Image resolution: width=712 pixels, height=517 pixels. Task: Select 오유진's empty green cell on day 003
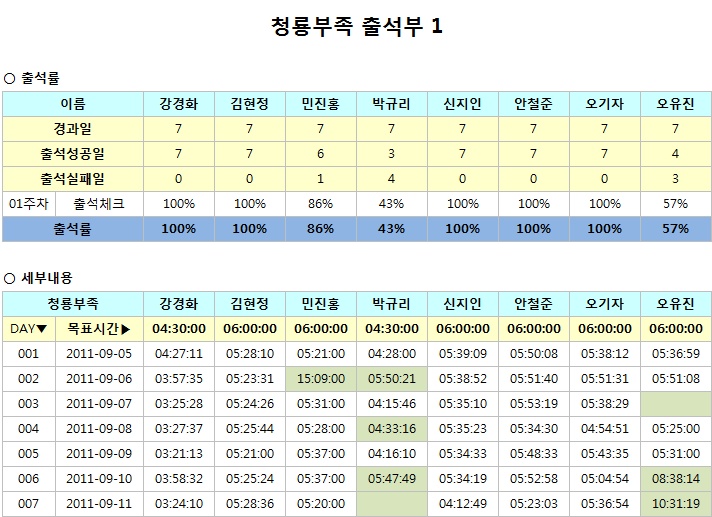[676, 404]
